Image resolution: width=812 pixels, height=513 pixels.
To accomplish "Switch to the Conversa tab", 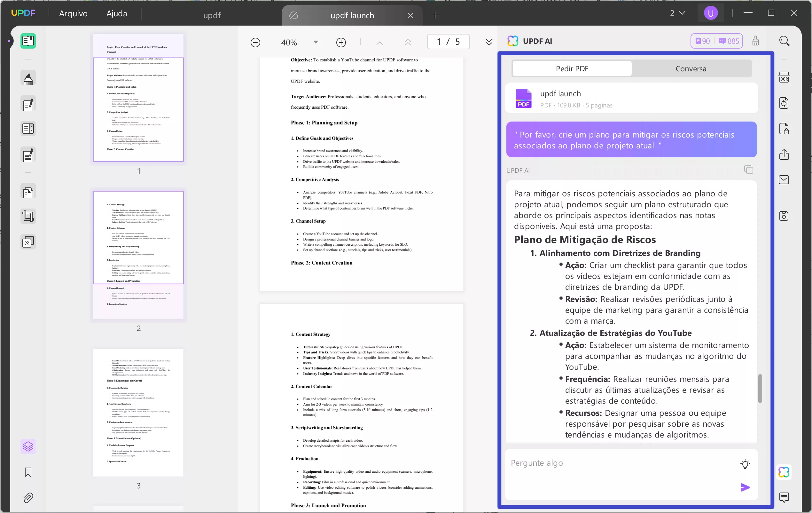I will (691, 69).
